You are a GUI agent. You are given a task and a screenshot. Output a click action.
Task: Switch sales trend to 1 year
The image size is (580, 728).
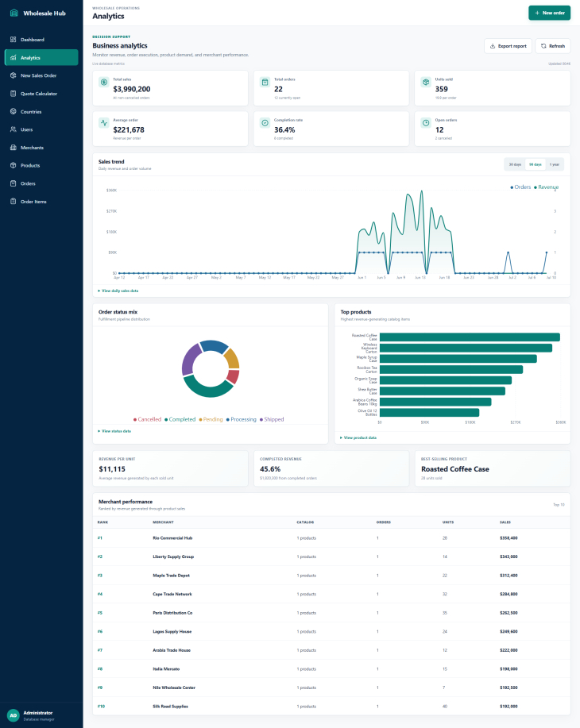[x=555, y=164]
